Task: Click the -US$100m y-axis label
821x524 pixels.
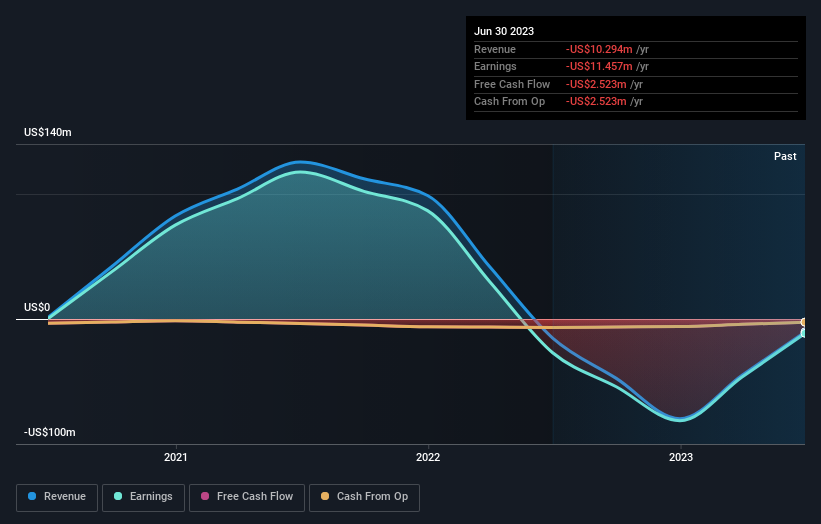Action: (x=50, y=432)
